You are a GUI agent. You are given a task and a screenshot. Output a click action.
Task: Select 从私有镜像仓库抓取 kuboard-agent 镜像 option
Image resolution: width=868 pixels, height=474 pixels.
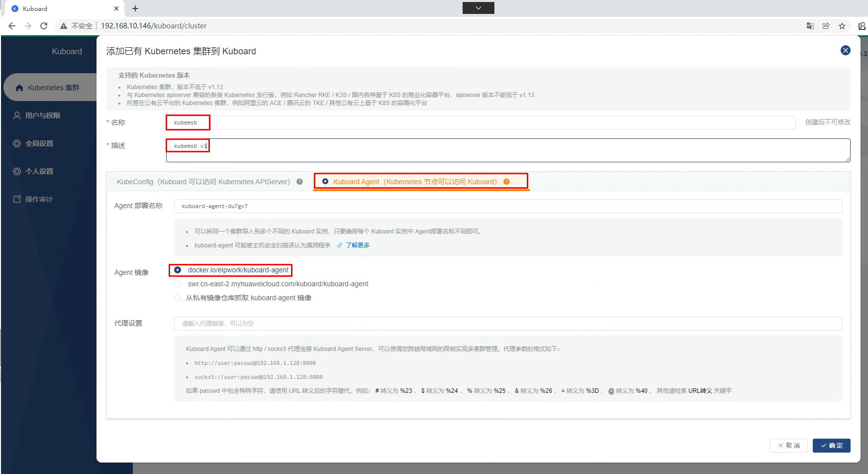pyautogui.click(x=178, y=298)
